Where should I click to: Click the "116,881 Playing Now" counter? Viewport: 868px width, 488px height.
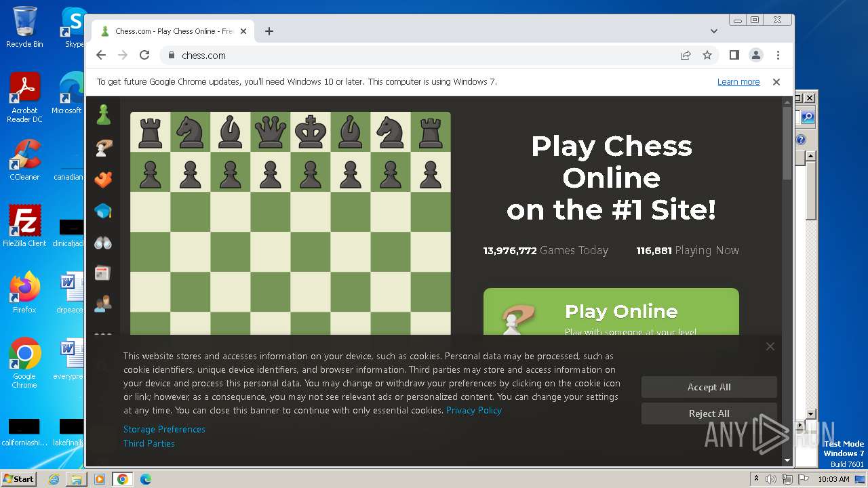(688, 250)
